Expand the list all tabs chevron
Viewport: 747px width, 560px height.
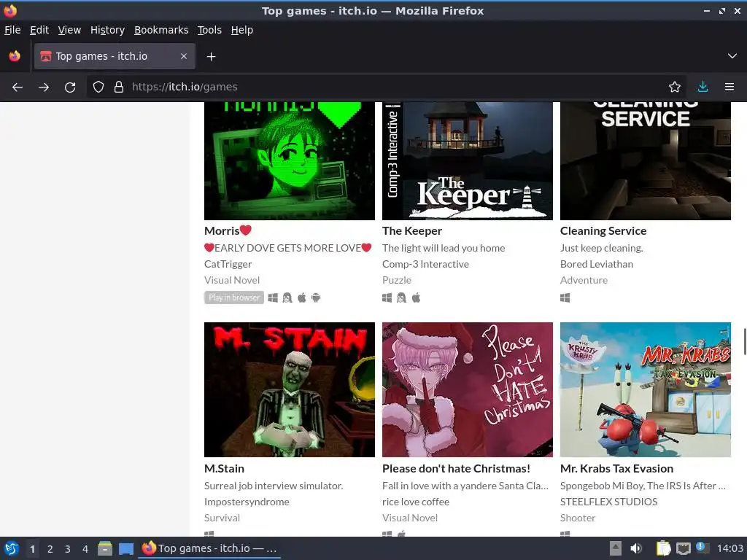(732, 56)
